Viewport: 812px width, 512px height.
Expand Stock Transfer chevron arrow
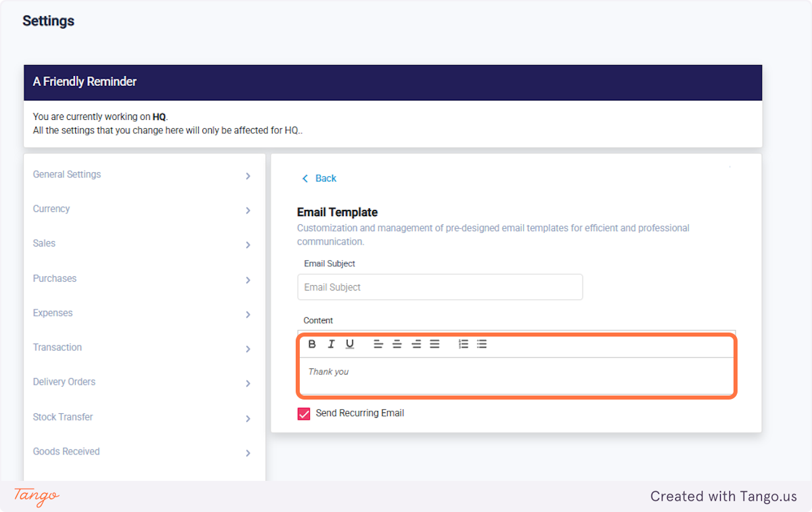point(248,419)
